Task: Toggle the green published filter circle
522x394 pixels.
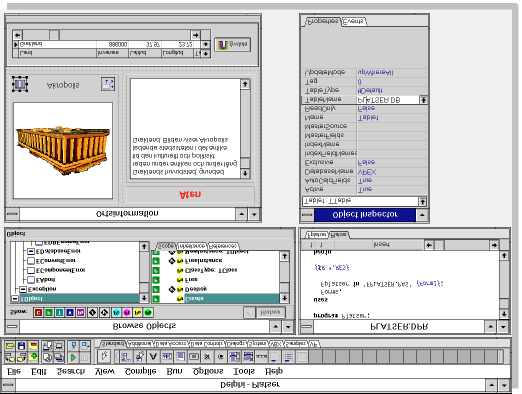Action: (148, 312)
